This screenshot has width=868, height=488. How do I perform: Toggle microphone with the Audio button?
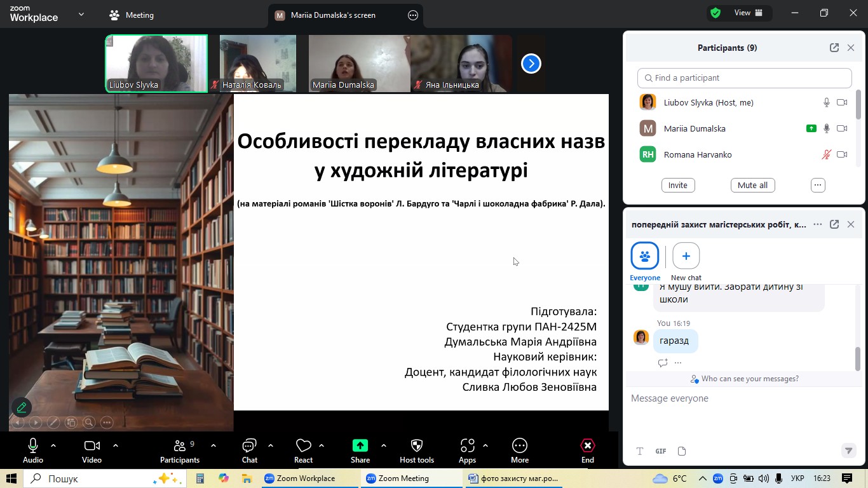pos(33,446)
